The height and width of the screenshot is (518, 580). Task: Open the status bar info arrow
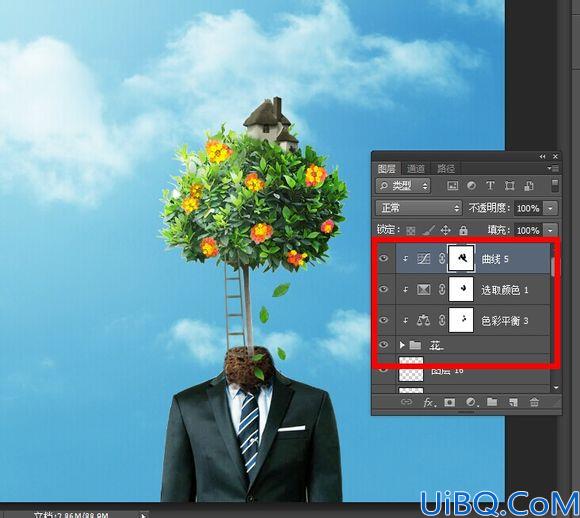tap(143, 515)
